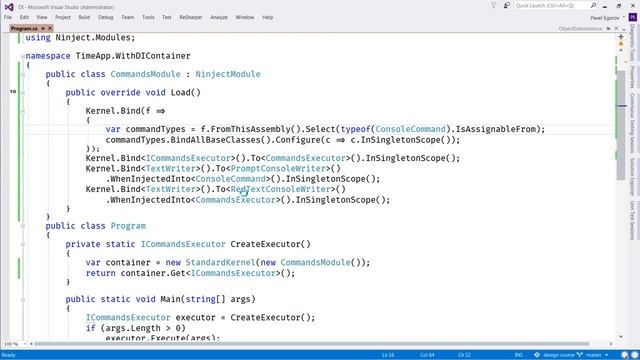Click the horizontal scrollbar right arrow
This screenshot has height=360, width=640.
click(x=611, y=344)
